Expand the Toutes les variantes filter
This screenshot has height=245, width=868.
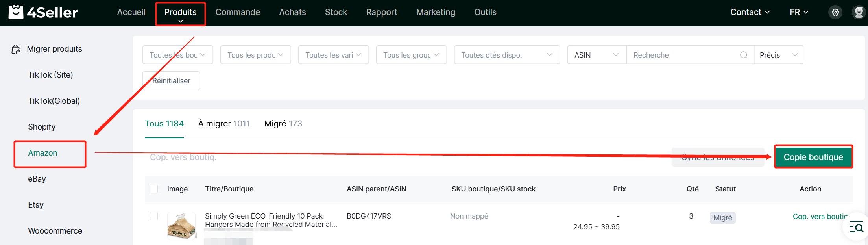click(x=334, y=55)
